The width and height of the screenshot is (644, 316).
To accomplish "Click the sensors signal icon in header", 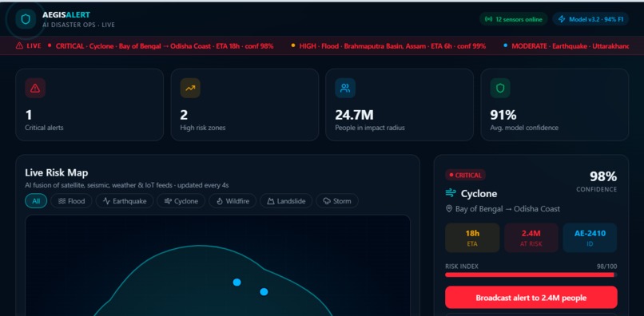I will pyautogui.click(x=489, y=19).
